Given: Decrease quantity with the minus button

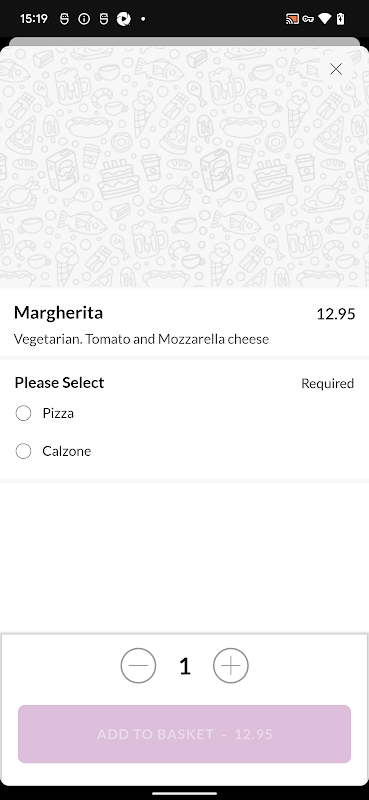Looking at the screenshot, I should coord(138,666).
